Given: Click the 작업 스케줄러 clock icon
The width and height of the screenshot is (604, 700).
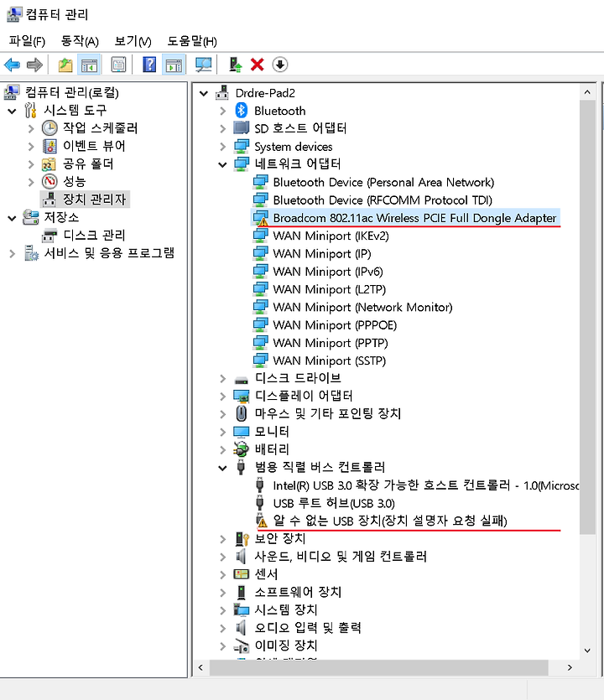Looking at the screenshot, I should point(49,128).
